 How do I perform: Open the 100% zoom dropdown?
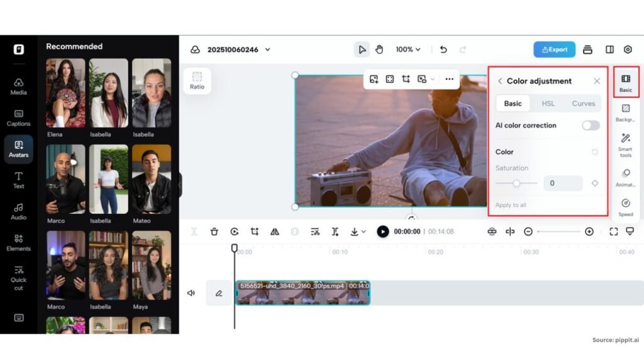click(x=408, y=49)
